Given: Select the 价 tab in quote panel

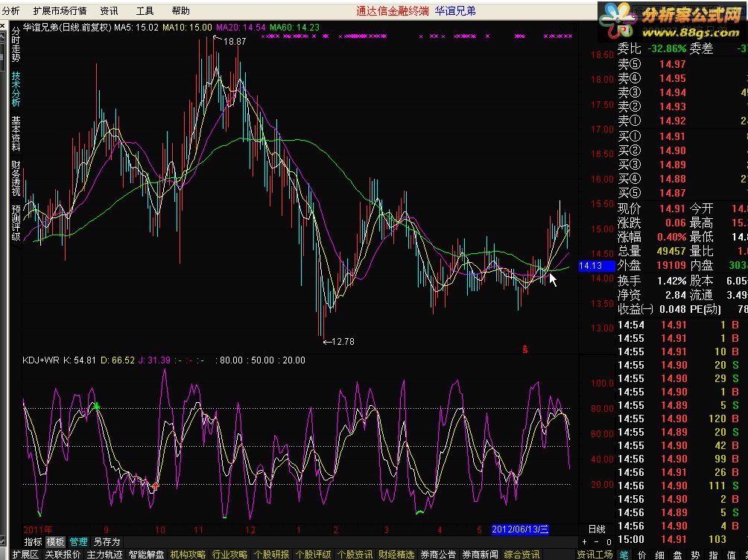Looking at the screenshot, I should click(x=641, y=554).
